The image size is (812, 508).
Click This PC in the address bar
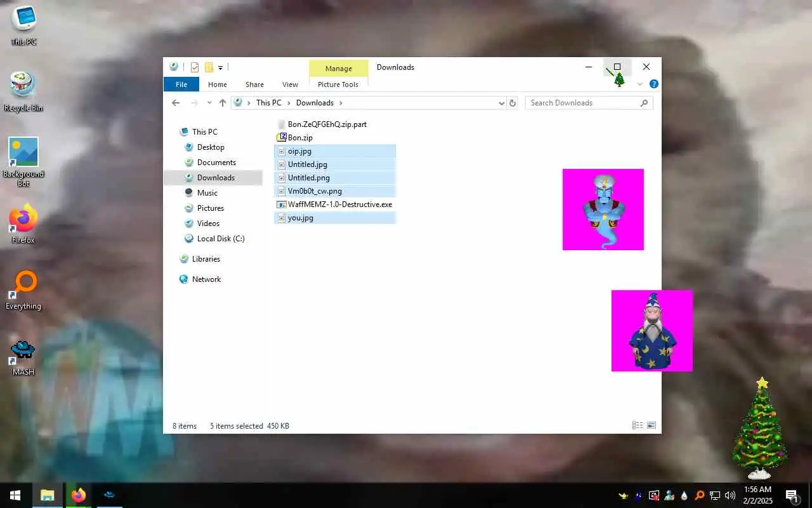tap(268, 103)
